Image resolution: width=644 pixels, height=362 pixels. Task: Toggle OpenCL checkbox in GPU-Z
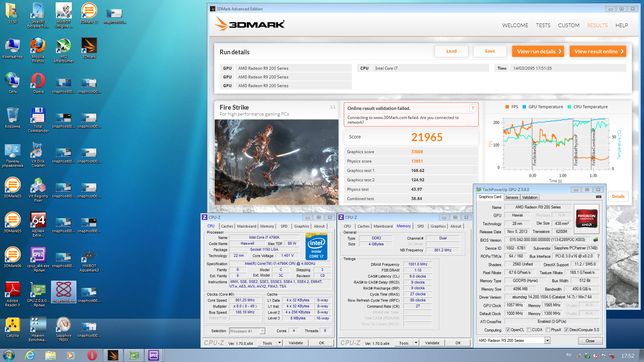pos(508,330)
